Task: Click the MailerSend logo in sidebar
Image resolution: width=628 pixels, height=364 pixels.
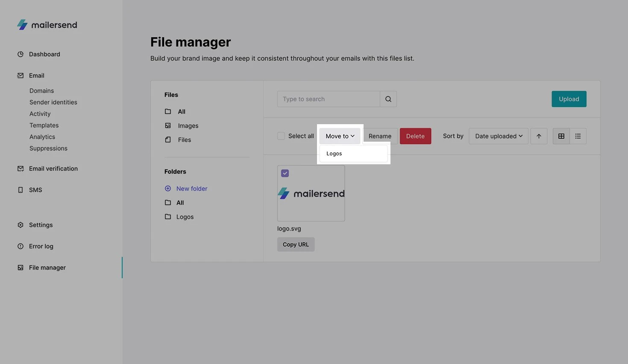Action: pos(47,25)
